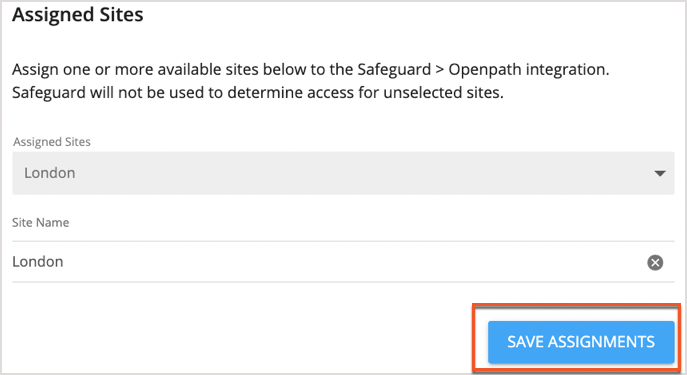Open the Assigned Sites combo box
Image resolution: width=687 pixels, height=375 pixels.
tap(343, 173)
